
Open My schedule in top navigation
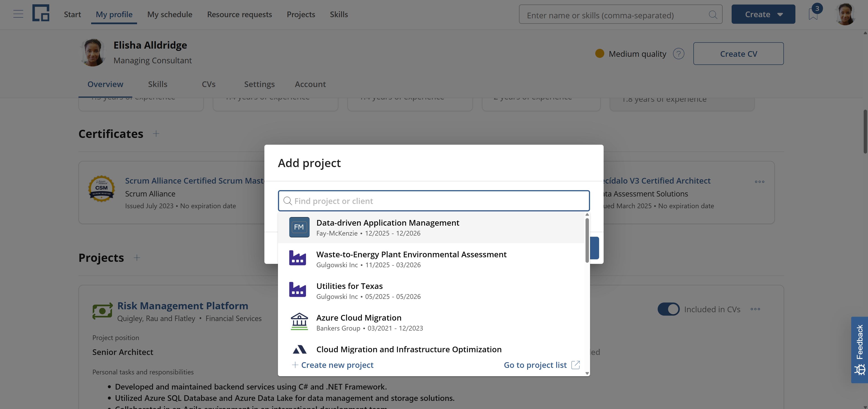(x=170, y=14)
